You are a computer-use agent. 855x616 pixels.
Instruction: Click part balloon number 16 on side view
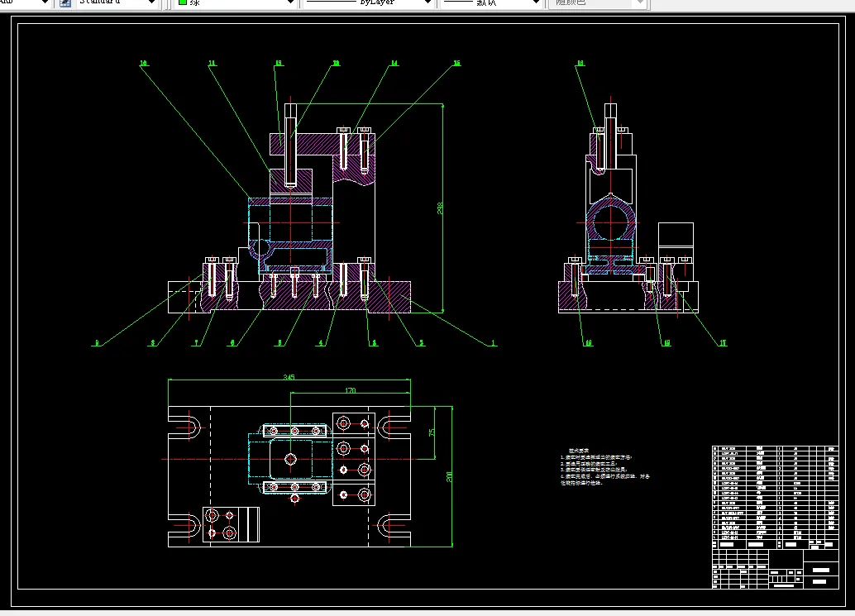[580, 63]
